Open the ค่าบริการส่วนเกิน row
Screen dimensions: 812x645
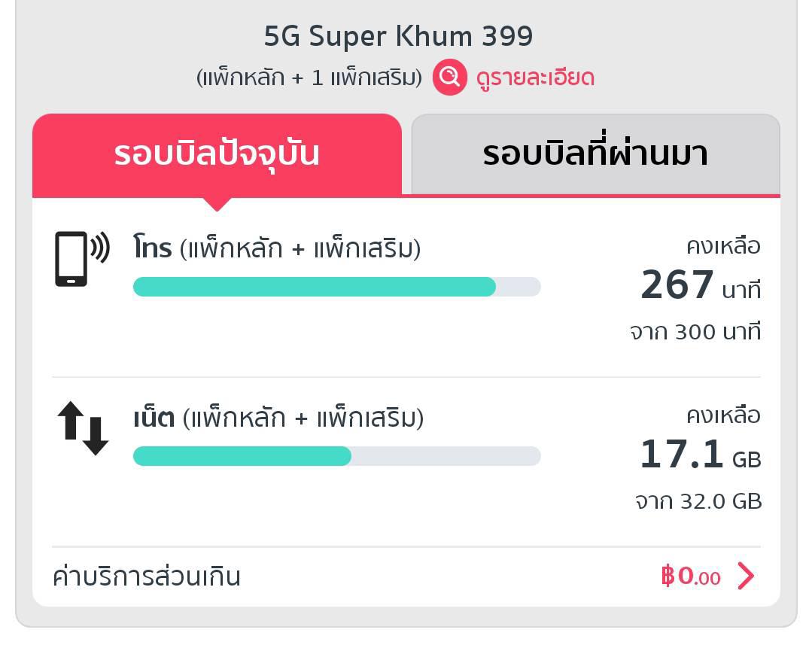coord(147,577)
